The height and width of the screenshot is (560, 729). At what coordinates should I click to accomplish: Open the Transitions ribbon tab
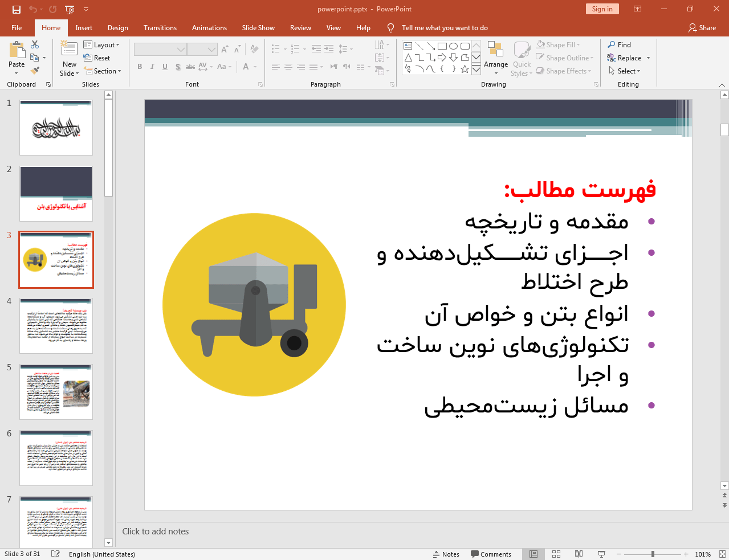(x=160, y=27)
